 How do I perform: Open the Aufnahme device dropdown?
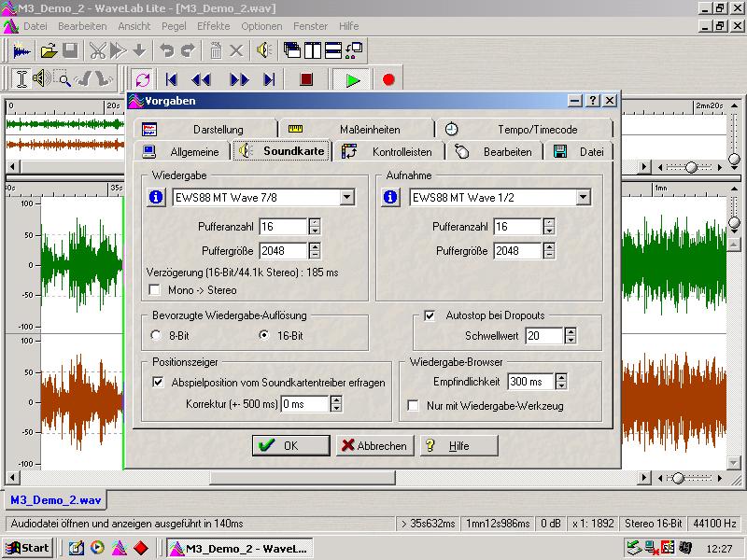coord(583,197)
